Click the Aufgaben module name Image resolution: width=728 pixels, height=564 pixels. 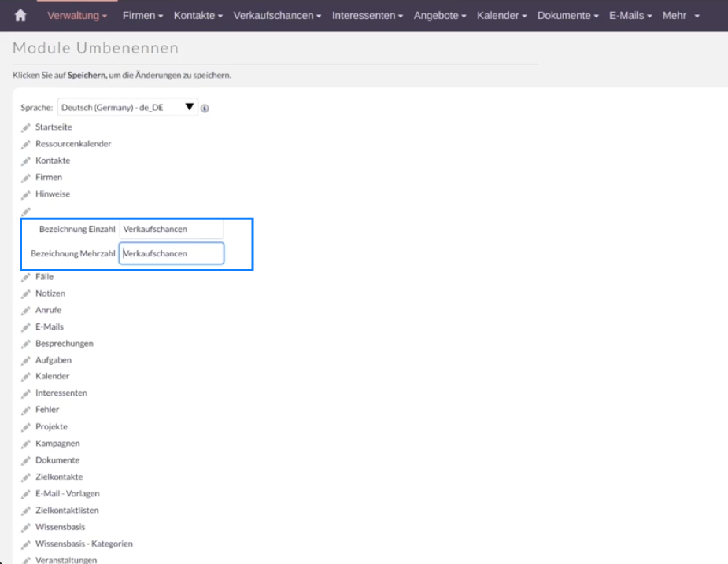click(54, 360)
